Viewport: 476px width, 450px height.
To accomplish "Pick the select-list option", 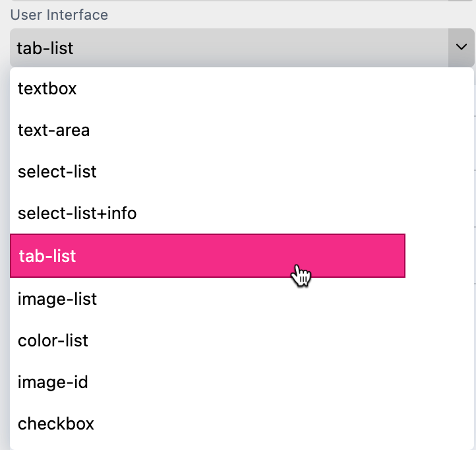I will [57, 172].
